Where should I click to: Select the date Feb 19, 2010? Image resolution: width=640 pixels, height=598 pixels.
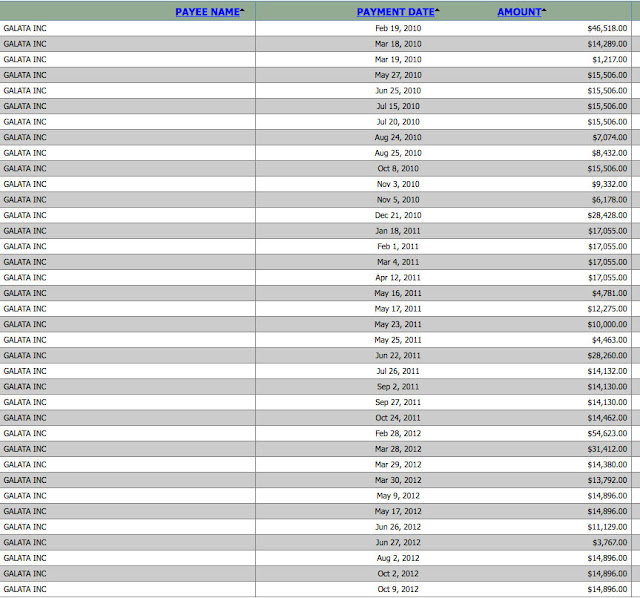(x=398, y=28)
